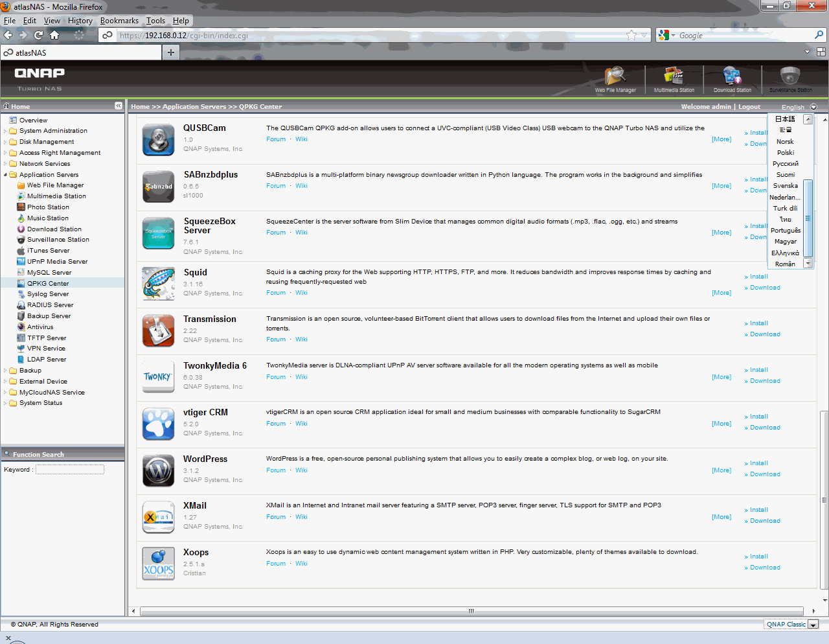Image resolution: width=829 pixels, height=644 pixels.
Task: Open Photo Station in the sidebar tree
Action: point(48,207)
